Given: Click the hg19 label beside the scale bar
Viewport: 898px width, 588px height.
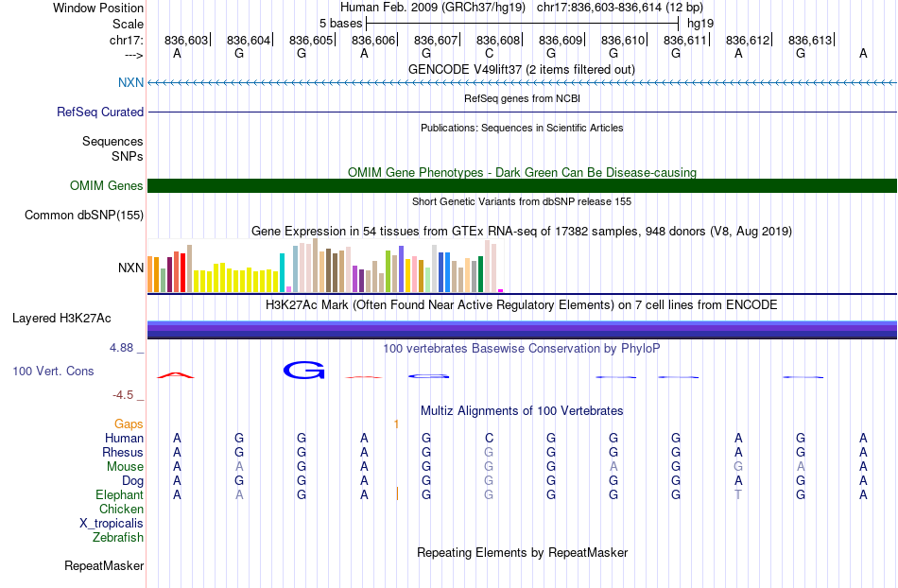Looking at the screenshot, I should click(x=700, y=24).
